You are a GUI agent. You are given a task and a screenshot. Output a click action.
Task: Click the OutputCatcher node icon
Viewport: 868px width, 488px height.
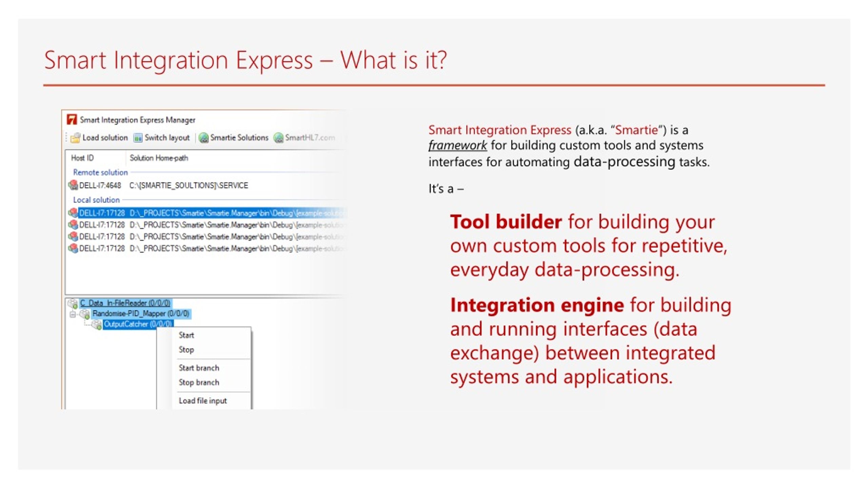tap(97, 324)
